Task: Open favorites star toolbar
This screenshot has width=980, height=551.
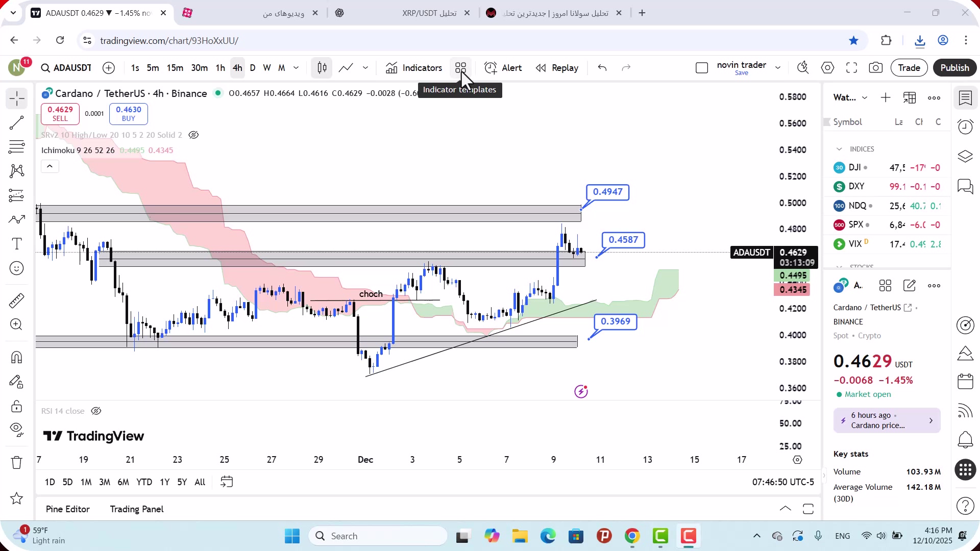Action: click(17, 498)
